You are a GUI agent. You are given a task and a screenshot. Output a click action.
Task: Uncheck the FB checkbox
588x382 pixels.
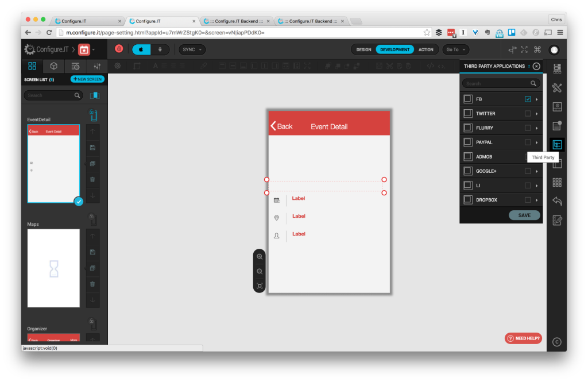pos(528,99)
